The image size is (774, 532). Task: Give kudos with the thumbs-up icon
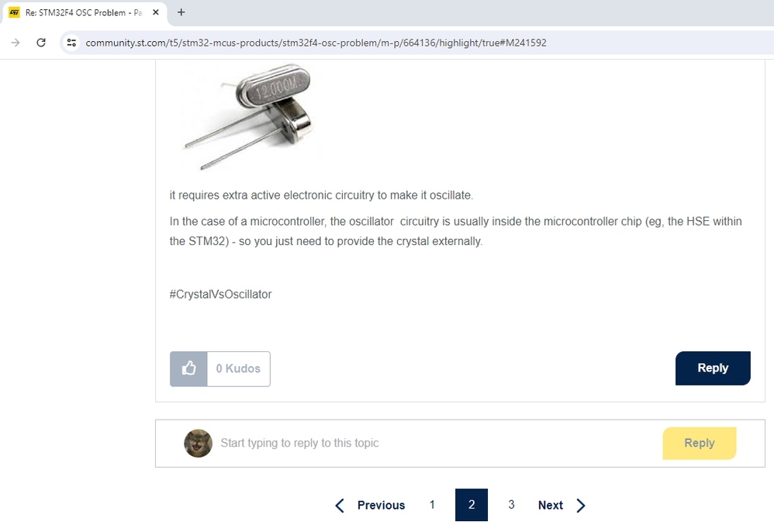pyautogui.click(x=188, y=368)
